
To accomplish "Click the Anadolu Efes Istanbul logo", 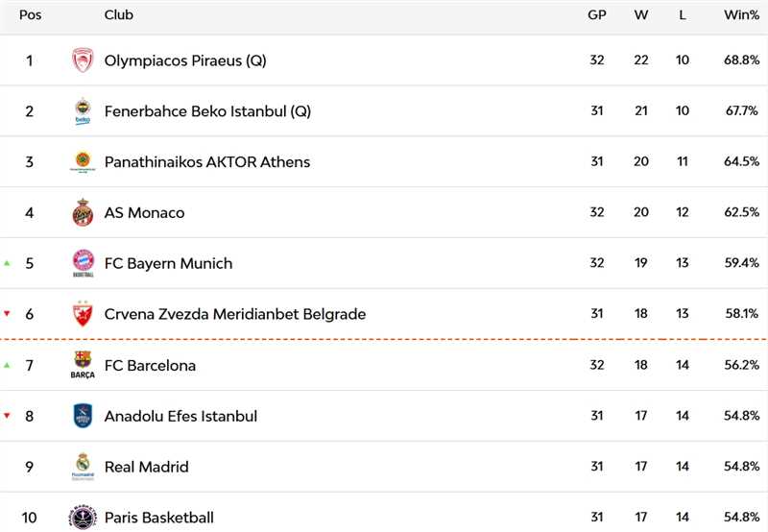I will [83, 416].
